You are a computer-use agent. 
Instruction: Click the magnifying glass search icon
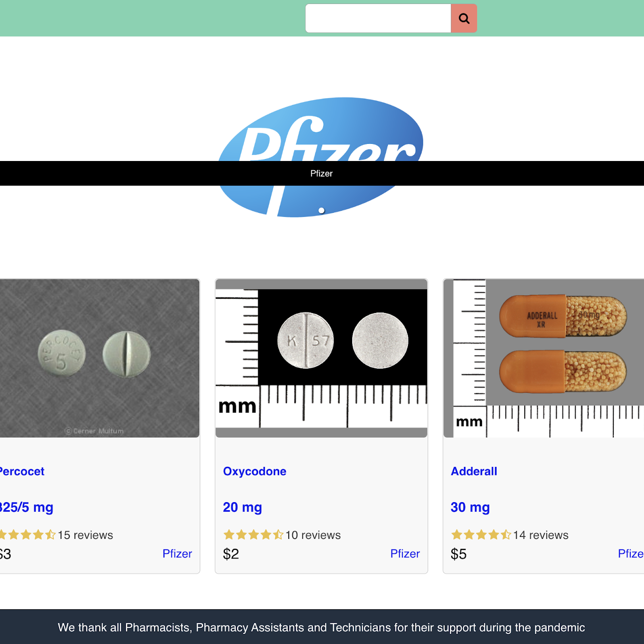(463, 18)
